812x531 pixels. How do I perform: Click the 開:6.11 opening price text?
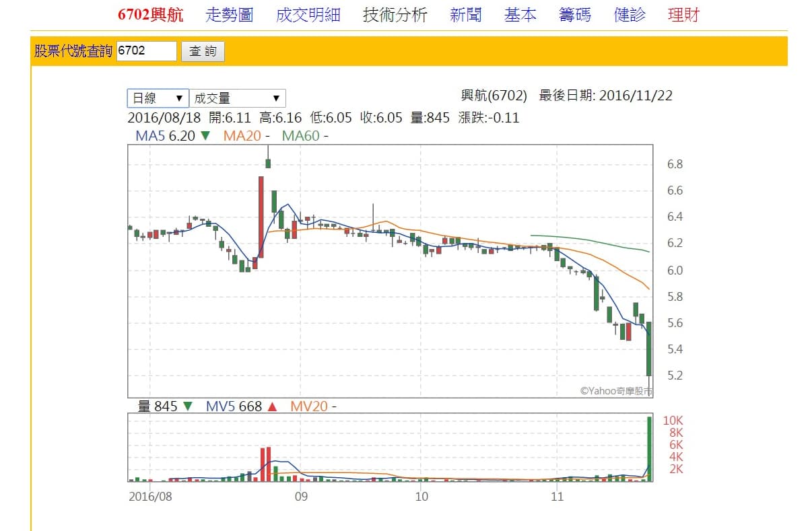click(230, 118)
